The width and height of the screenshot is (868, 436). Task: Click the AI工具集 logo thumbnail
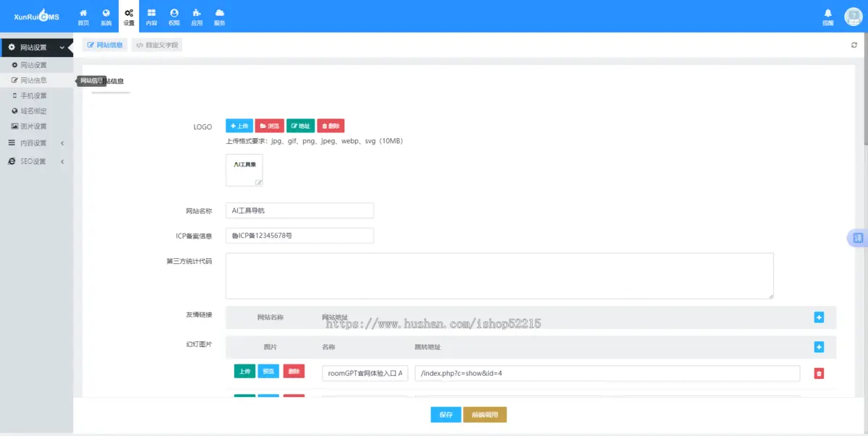244,170
